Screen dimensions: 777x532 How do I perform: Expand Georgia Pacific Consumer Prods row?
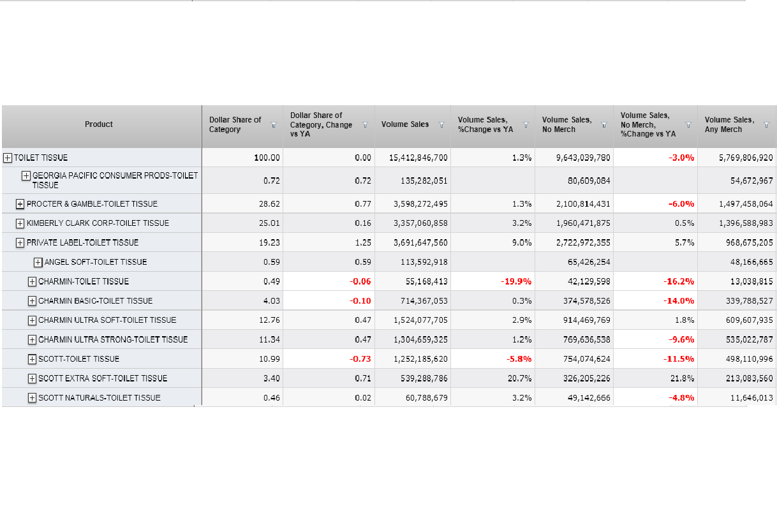26,175
